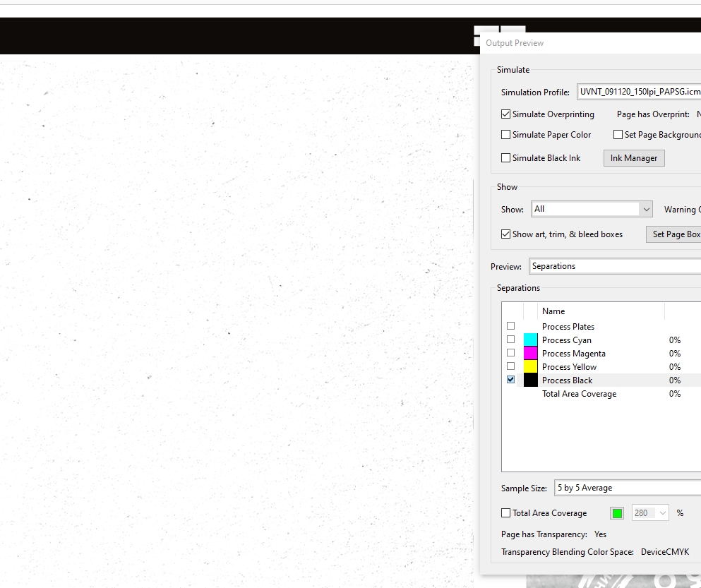The width and height of the screenshot is (701, 588).
Task: Enable Process Yellow separation checkbox
Action: coord(510,366)
